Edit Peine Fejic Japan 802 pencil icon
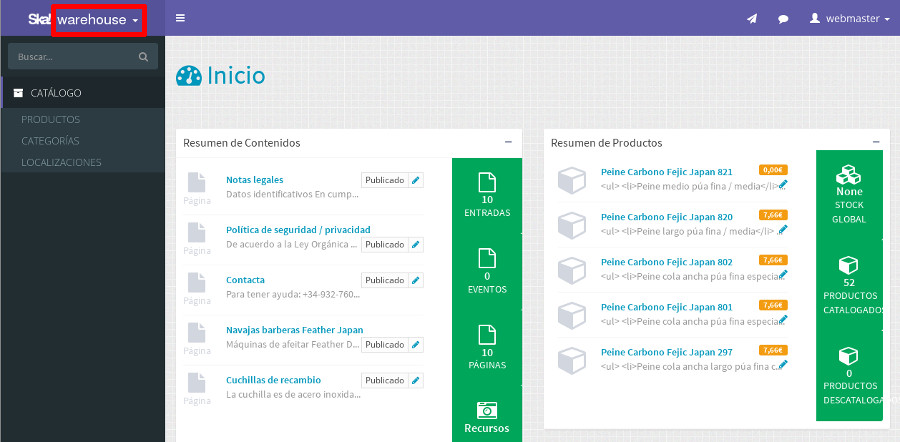The image size is (900, 442). point(783,274)
